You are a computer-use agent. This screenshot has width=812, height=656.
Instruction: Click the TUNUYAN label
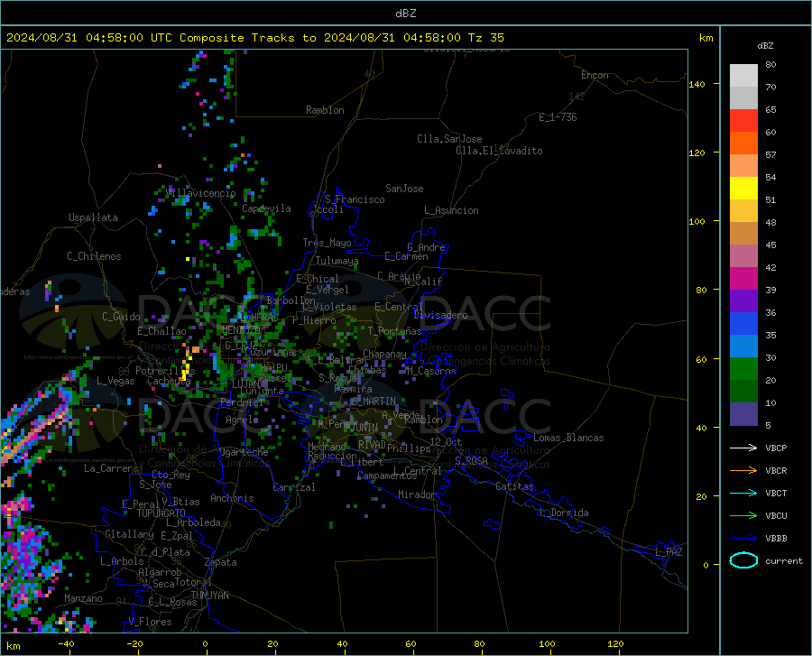[x=209, y=595]
